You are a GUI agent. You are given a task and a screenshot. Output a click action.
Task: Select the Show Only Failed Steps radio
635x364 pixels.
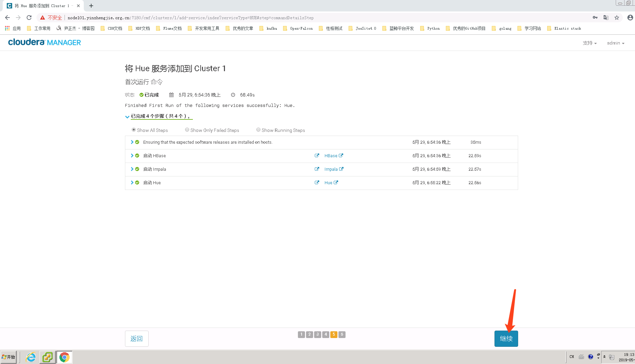(187, 130)
